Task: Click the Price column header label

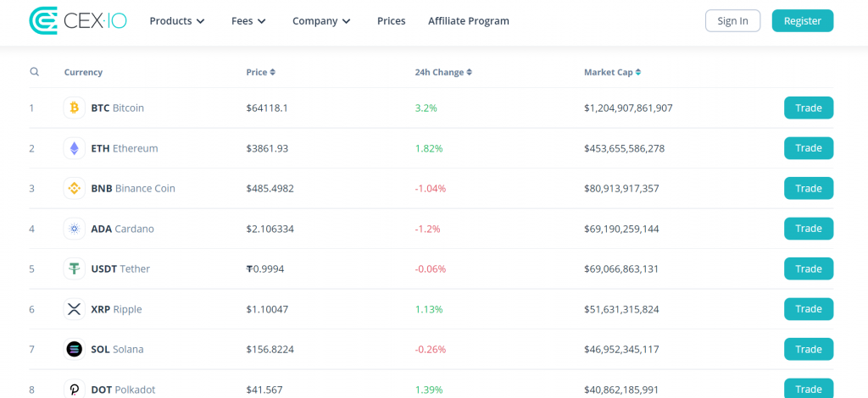Action: [x=257, y=73]
